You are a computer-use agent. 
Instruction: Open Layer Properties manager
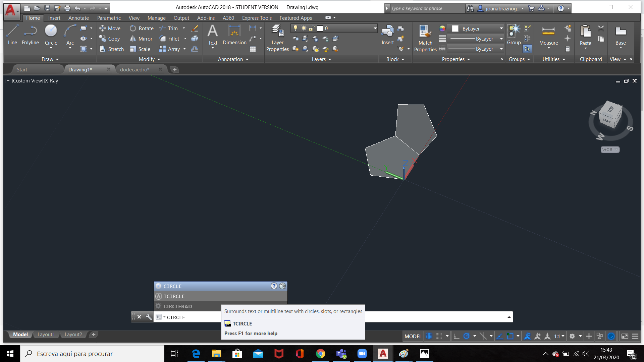pyautogui.click(x=277, y=38)
